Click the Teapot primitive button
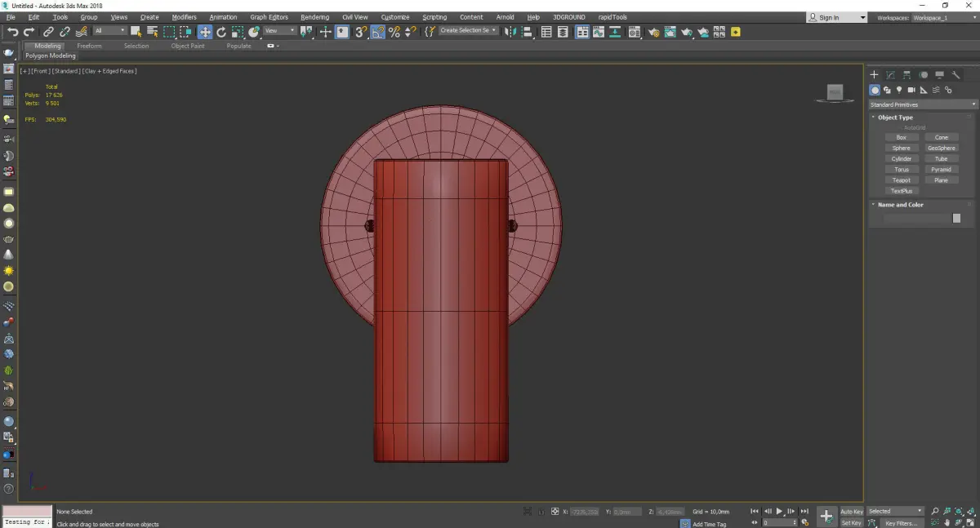Viewport: 980px width, 528px height. [x=902, y=180]
